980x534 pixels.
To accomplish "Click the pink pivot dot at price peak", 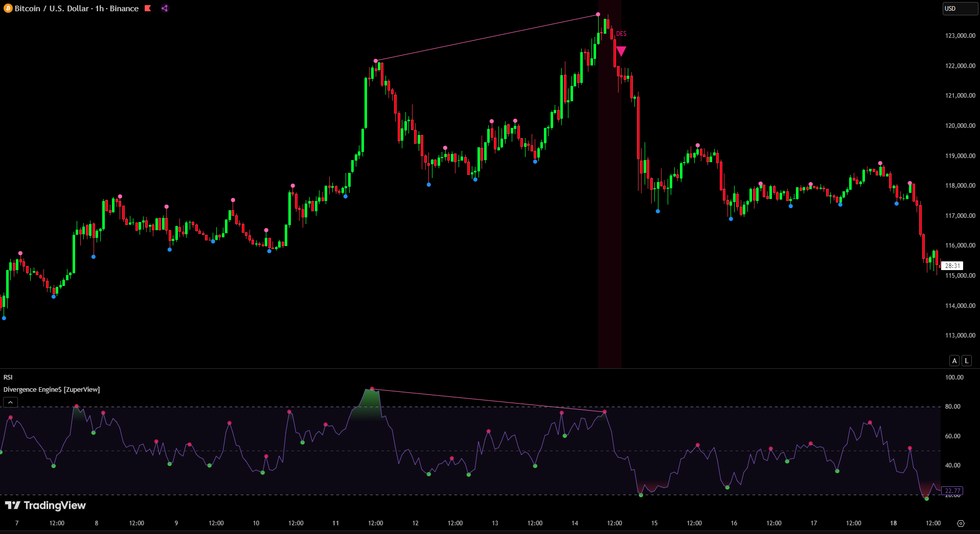I will (x=598, y=14).
